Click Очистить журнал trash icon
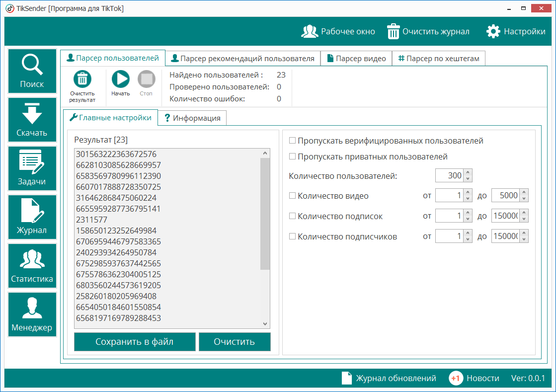 [393, 31]
